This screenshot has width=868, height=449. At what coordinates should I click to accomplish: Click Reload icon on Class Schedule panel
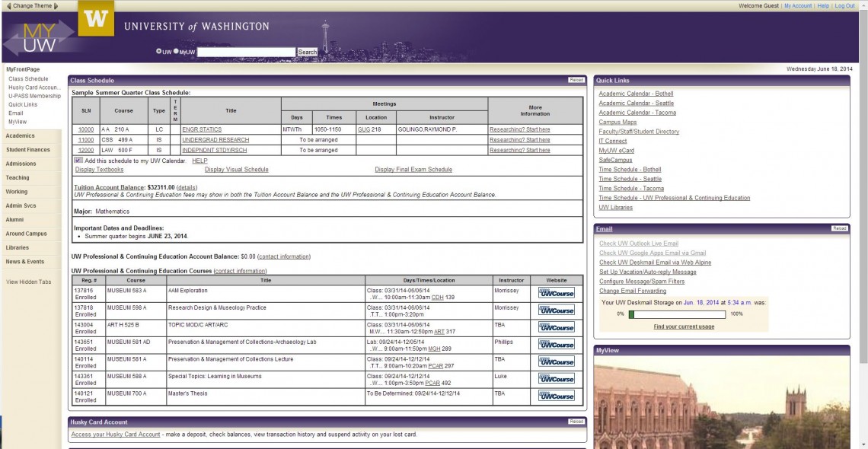point(576,80)
